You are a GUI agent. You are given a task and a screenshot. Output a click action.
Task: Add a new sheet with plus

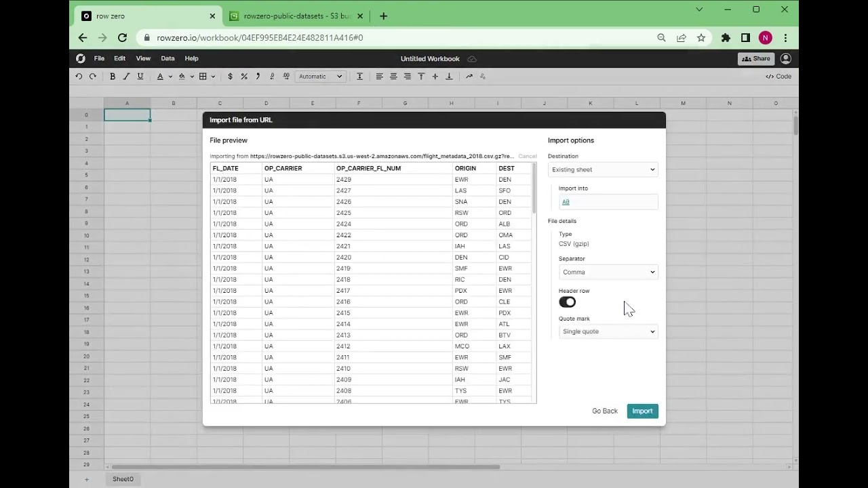pyautogui.click(x=86, y=479)
